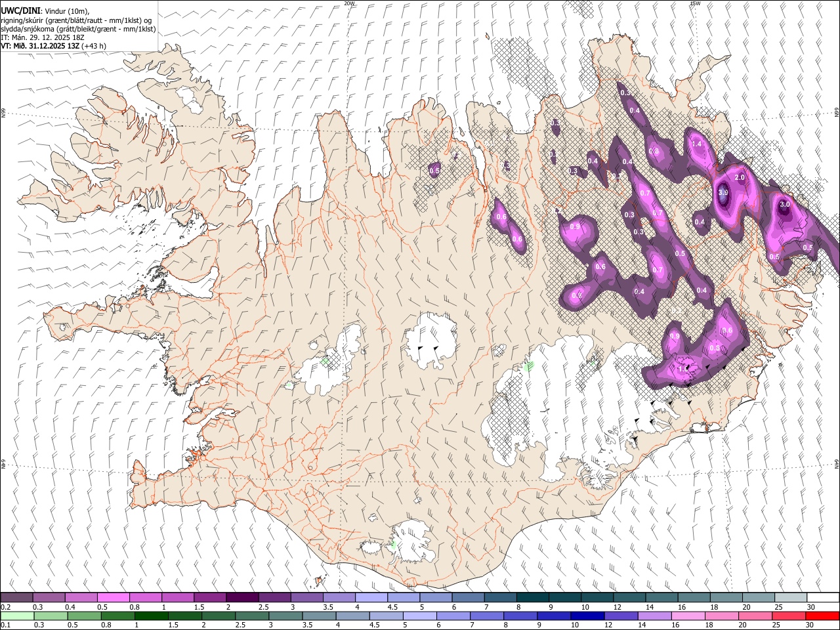840x630 pixels.
Task: Click the 15W longitude label
Action: (x=695, y=3)
